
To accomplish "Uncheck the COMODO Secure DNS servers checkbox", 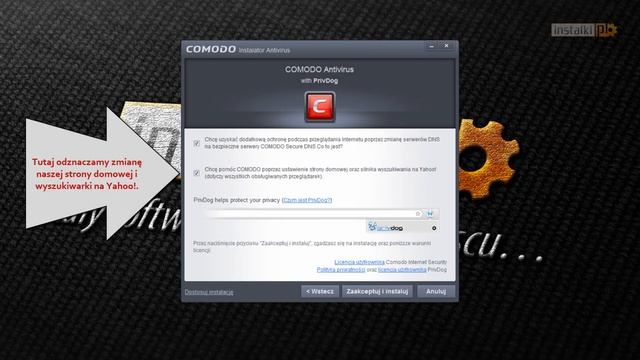I will (197, 143).
